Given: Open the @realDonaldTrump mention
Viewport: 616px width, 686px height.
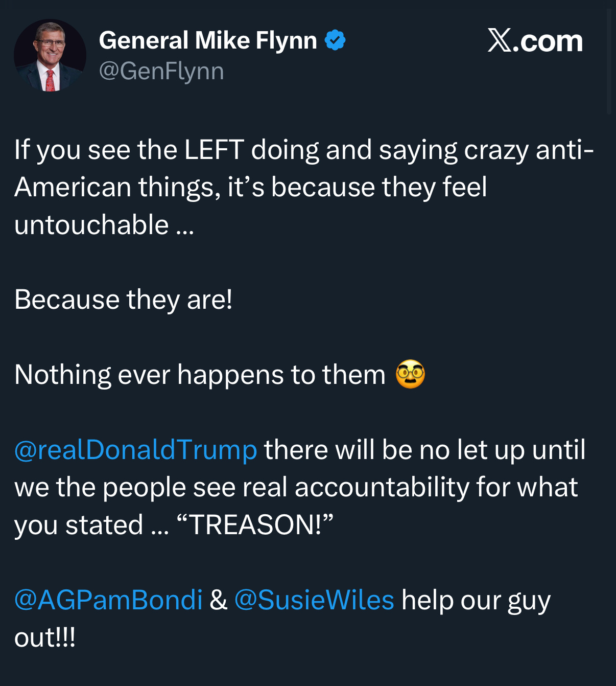Looking at the screenshot, I should (135, 450).
